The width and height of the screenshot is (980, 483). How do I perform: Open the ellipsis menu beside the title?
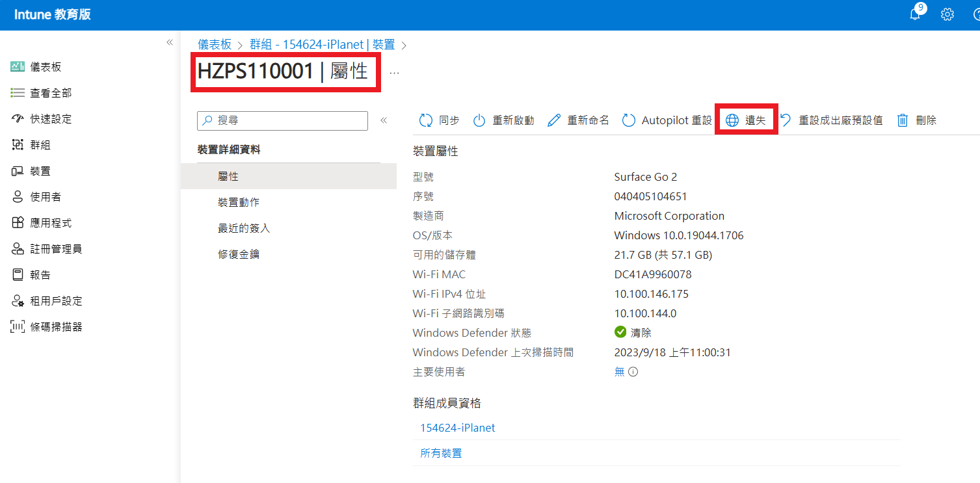(x=394, y=73)
